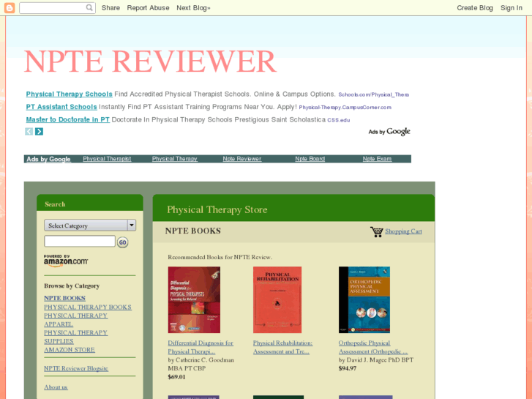Image resolution: width=532 pixels, height=399 pixels.
Task: Open Physical Rehabilitation: Assessment title link
Action: pyautogui.click(x=282, y=347)
